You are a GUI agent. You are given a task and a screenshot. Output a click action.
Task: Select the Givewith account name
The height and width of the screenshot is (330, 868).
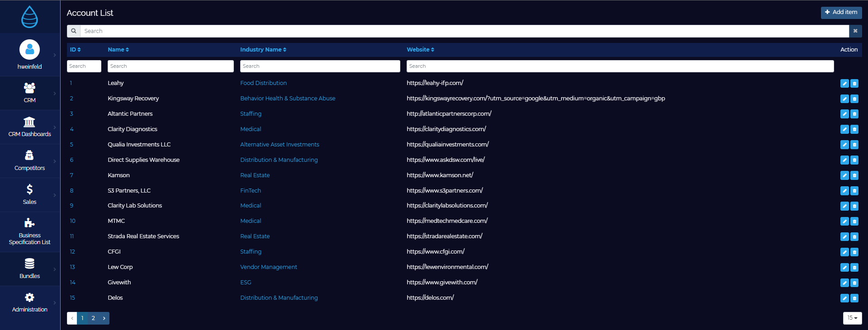pyautogui.click(x=119, y=283)
